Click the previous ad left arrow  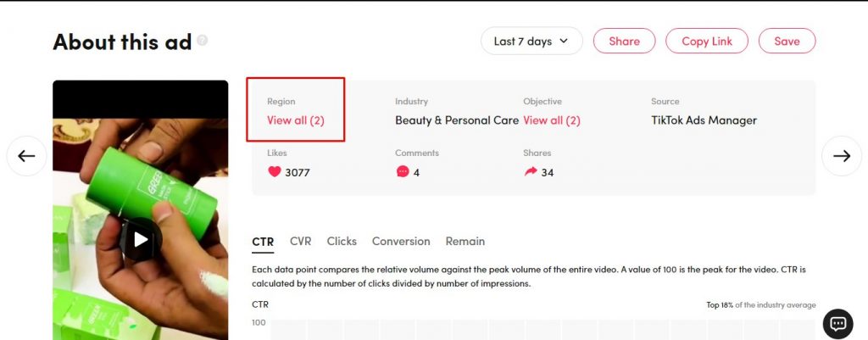pyautogui.click(x=26, y=156)
